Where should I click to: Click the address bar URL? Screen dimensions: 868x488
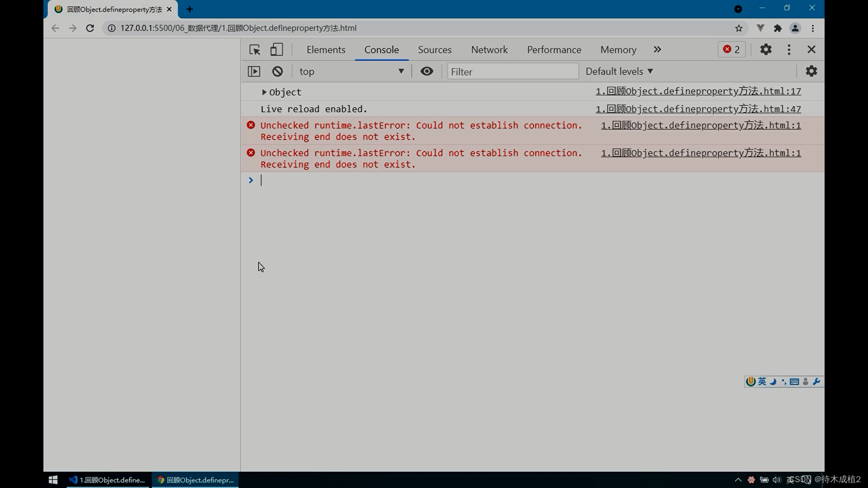click(238, 28)
